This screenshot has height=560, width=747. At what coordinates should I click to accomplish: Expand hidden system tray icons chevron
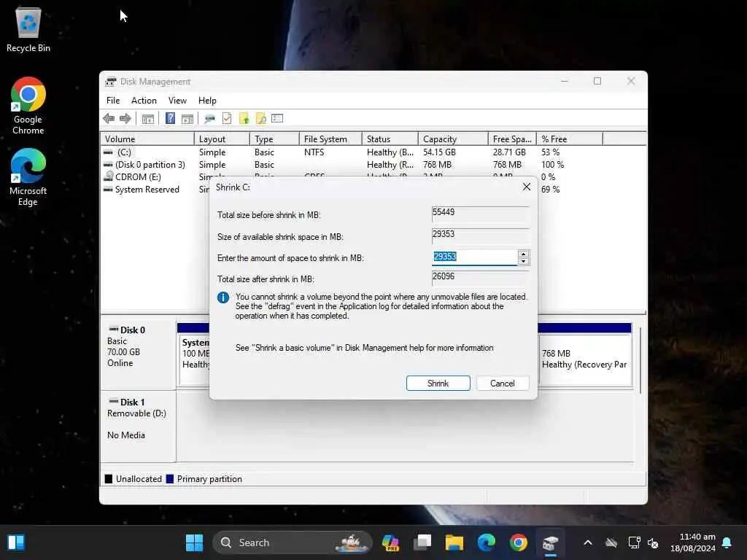(x=588, y=542)
